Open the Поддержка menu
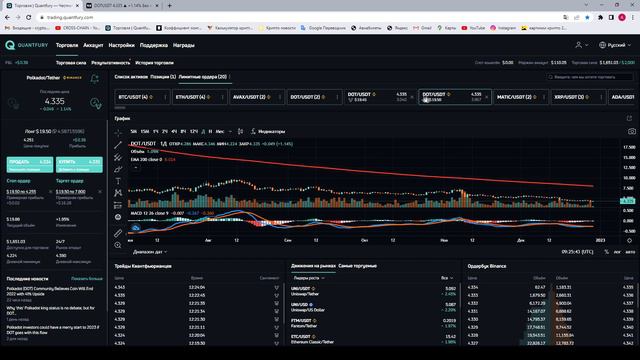The height and width of the screenshot is (360, 640). [153, 45]
